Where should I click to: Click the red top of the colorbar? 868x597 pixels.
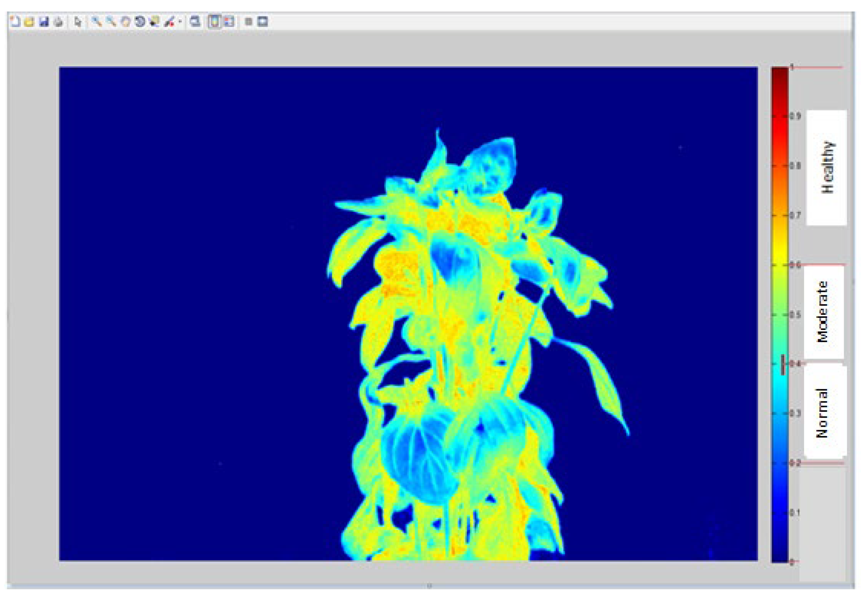779,75
